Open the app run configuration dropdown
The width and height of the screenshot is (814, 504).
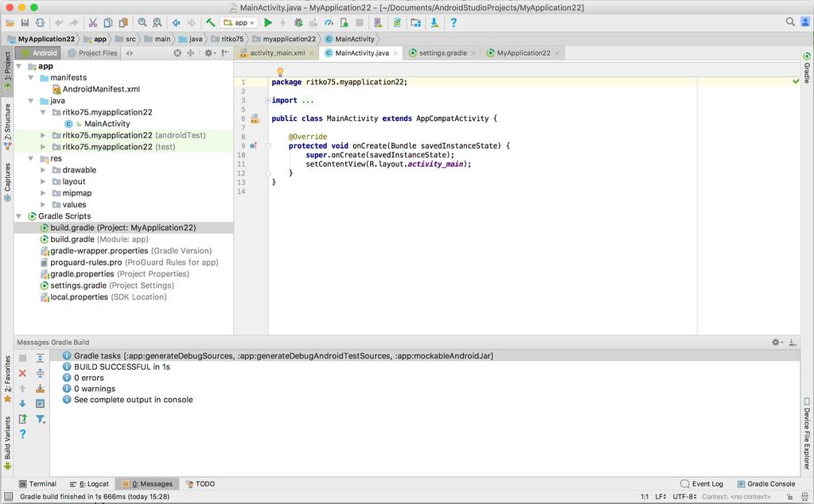(x=240, y=23)
